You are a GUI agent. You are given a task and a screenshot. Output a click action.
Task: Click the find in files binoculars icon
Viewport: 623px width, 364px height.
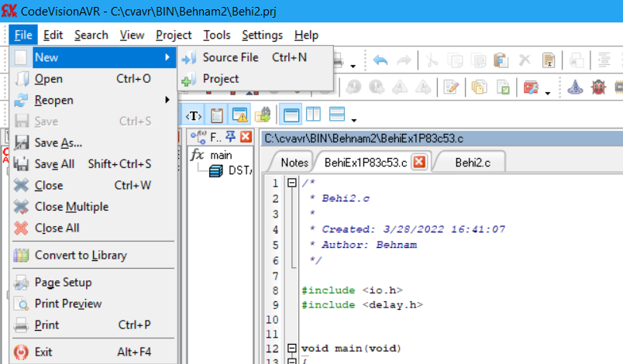click(x=263, y=115)
